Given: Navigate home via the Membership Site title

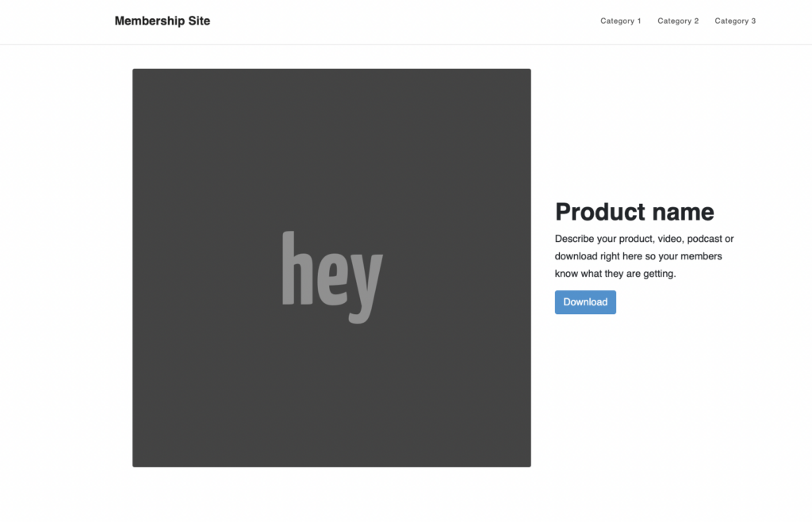Looking at the screenshot, I should pyautogui.click(x=163, y=21).
